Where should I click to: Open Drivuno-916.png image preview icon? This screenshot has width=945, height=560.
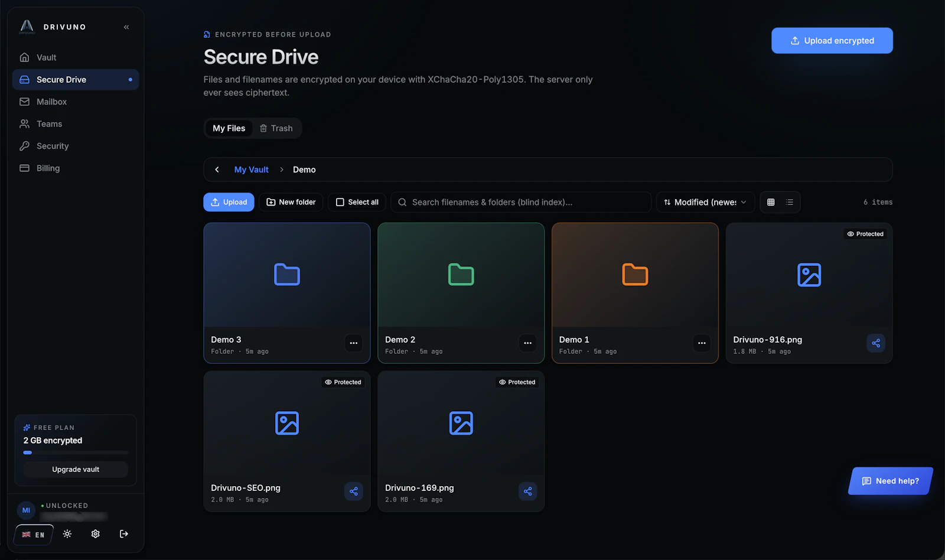[x=809, y=275]
